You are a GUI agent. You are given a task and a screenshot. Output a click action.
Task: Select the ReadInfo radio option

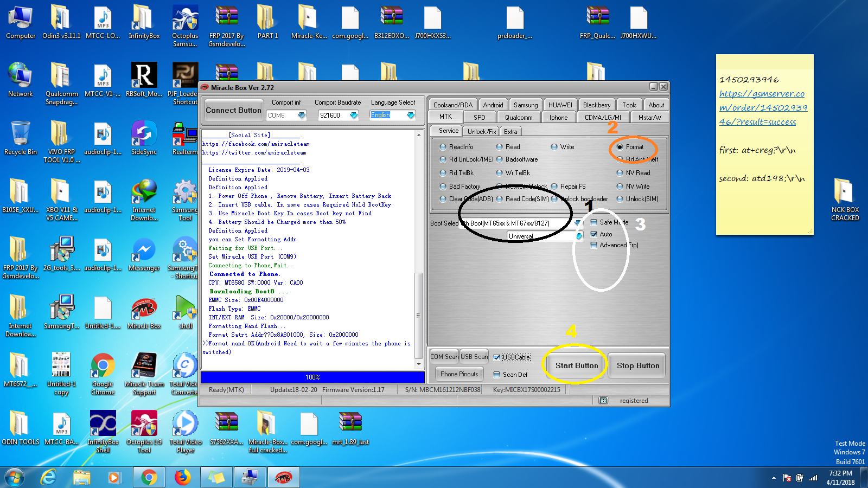pyautogui.click(x=456, y=147)
